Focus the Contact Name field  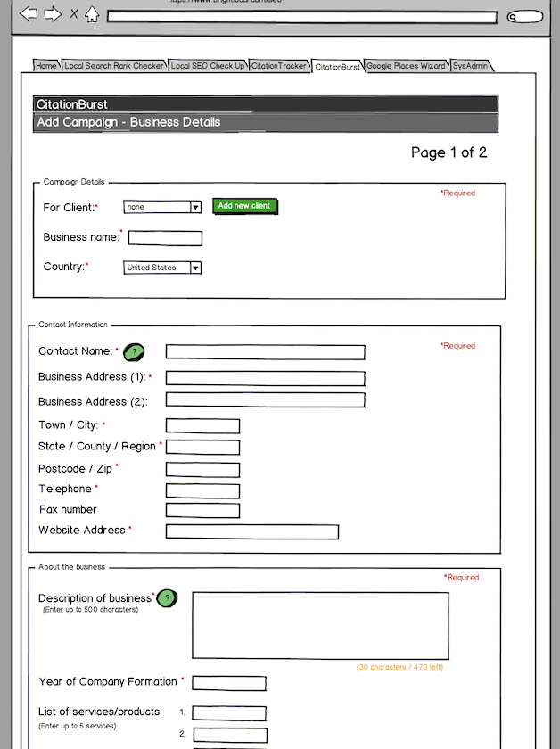pos(265,352)
